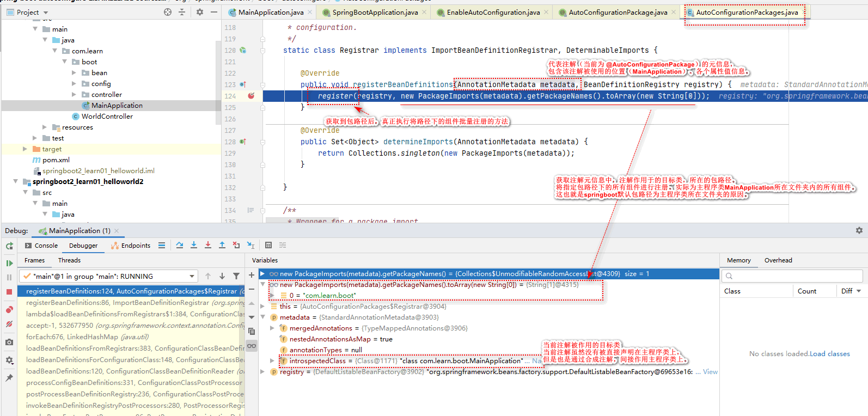Open Debug panel settings gear at right
Viewport: 868px width, 416px height.
tap(859, 230)
